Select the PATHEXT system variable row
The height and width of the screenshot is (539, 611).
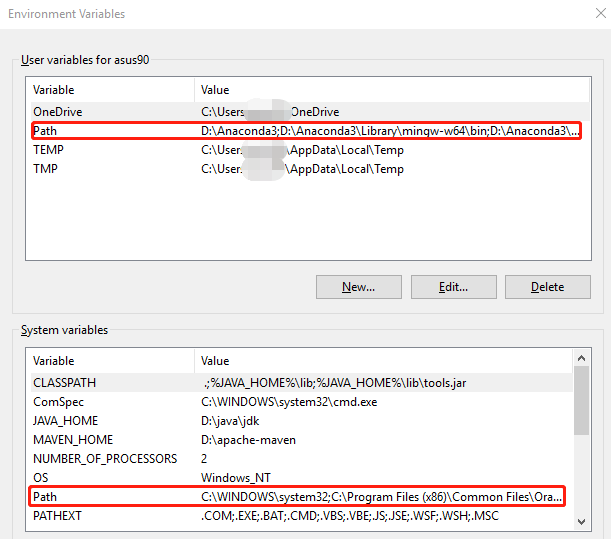click(302, 516)
